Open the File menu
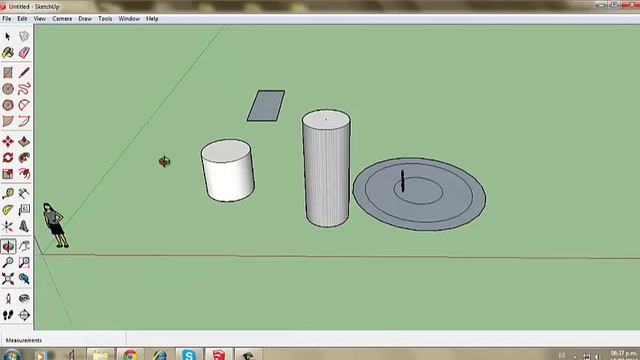640x360 pixels. click(7, 19)
